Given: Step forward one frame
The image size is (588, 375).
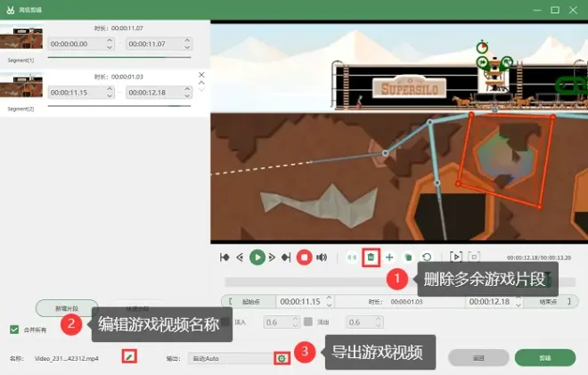Looking at the screenshot, I should click(273, 257).
